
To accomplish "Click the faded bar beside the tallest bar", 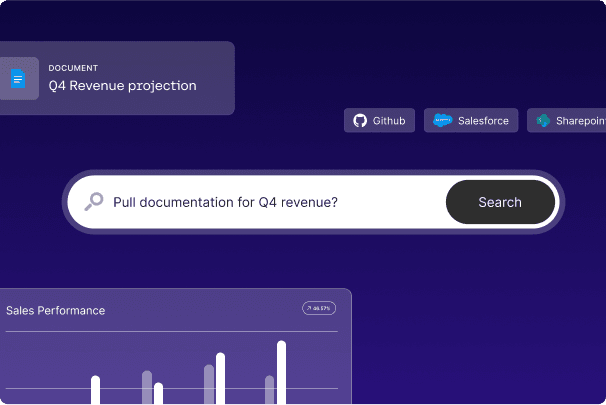I will click(269, 389).
